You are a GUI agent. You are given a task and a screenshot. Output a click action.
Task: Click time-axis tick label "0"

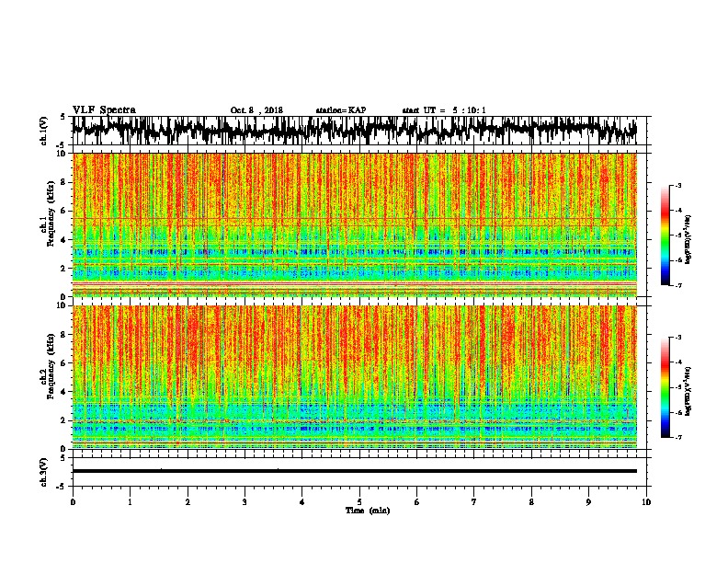73,501
